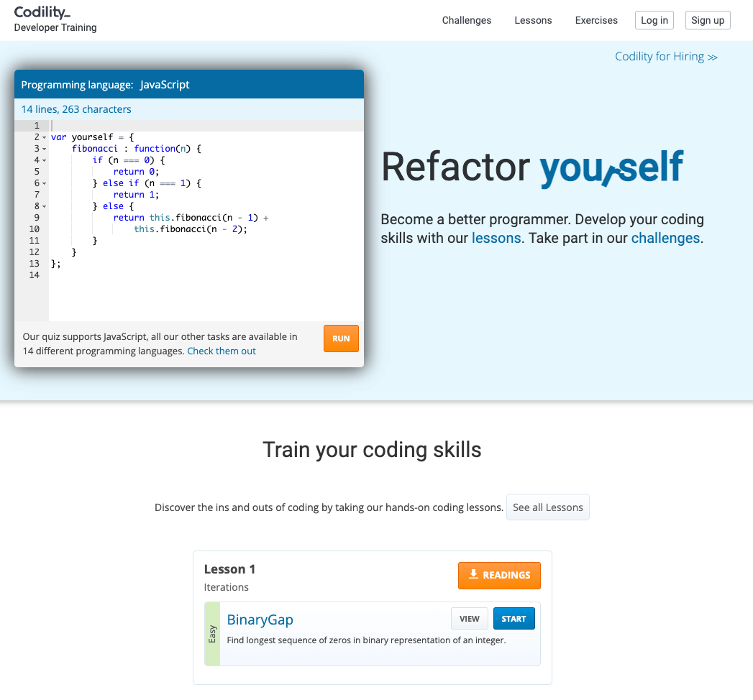Viewport: 753px width, 700px height.
Task: Collapse the fold arrow on line 8
Action: [x=44, y=206]
